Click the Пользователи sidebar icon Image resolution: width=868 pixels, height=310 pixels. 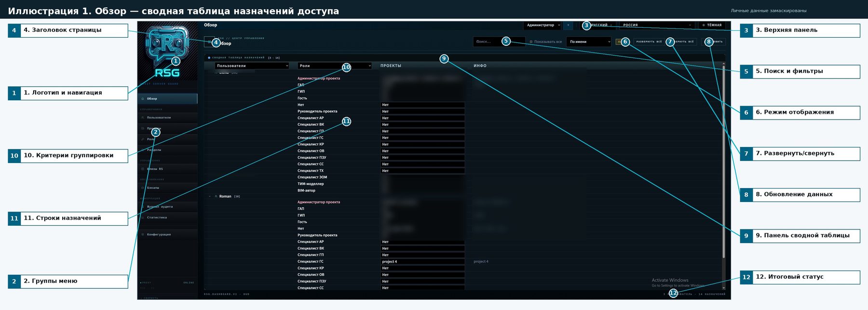coord(143,118)
